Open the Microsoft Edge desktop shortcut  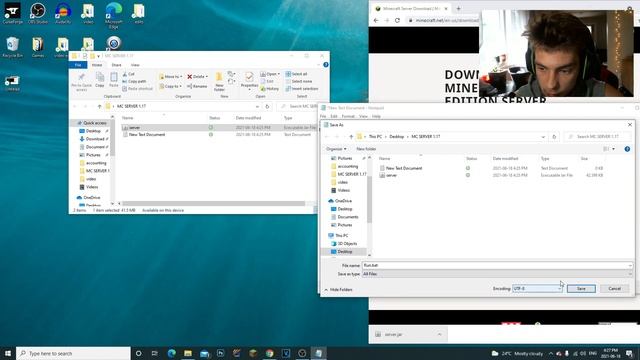coord(113,16)
